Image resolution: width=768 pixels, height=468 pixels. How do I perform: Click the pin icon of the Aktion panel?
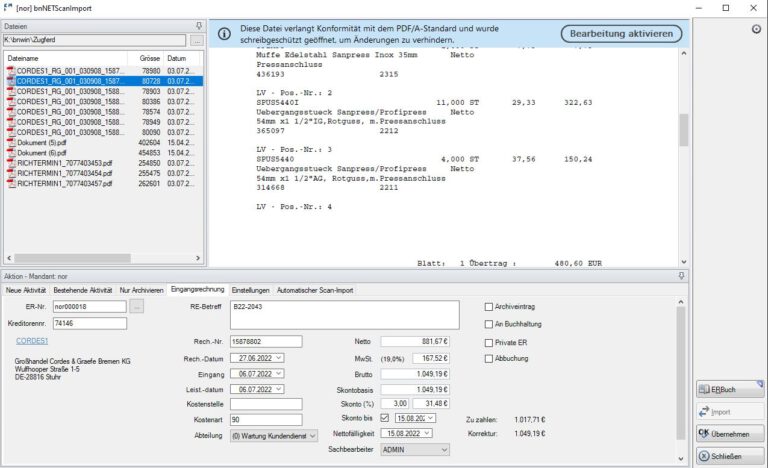coord(681,275)
